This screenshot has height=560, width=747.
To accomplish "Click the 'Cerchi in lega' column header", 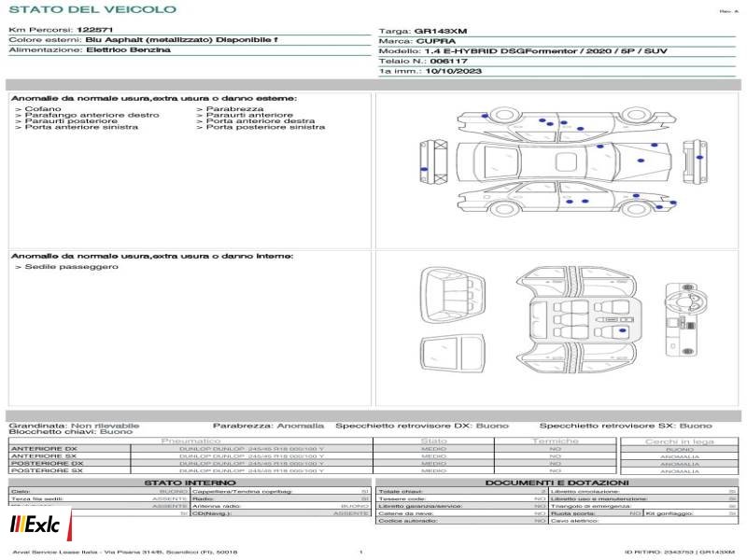I will point(680,441).
